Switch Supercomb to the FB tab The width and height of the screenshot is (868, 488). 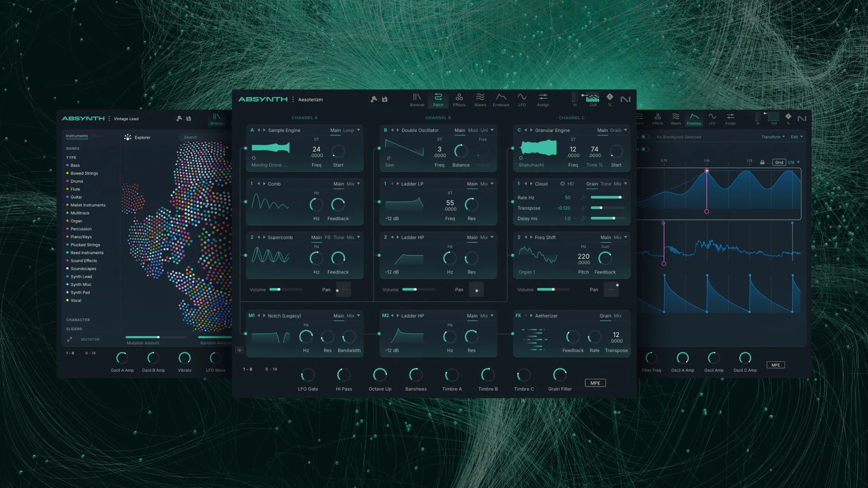coord(327,237)
